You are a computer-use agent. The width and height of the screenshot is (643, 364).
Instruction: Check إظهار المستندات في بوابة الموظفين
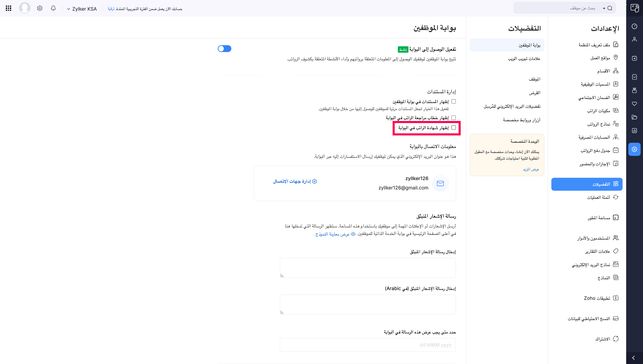454,102
